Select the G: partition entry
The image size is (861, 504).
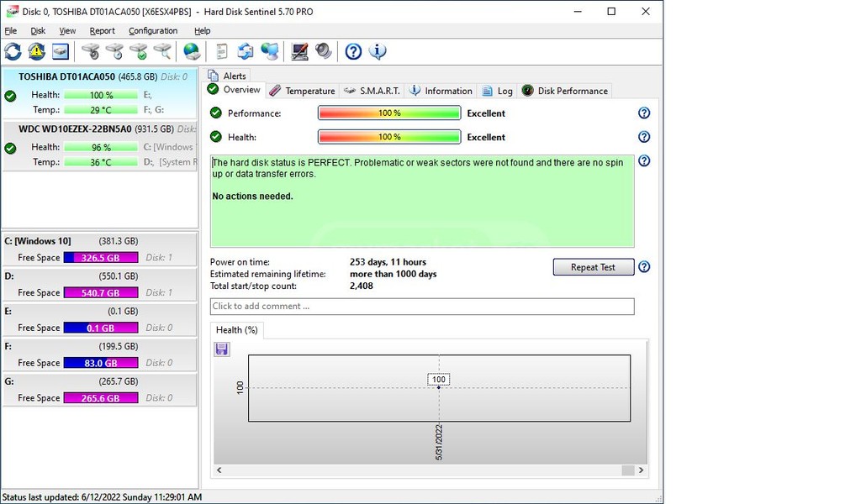pos(99,390)
